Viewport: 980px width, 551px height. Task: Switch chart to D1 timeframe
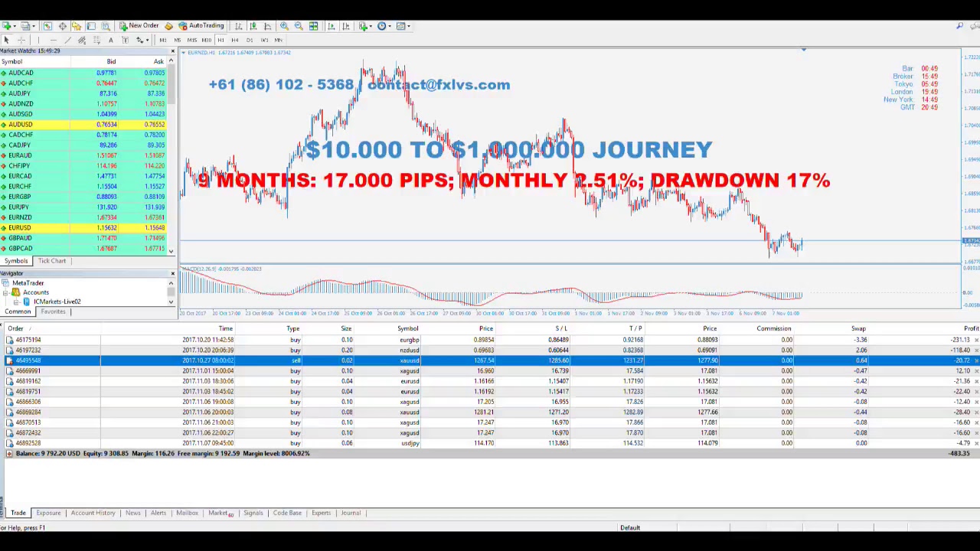coord(250,40)
